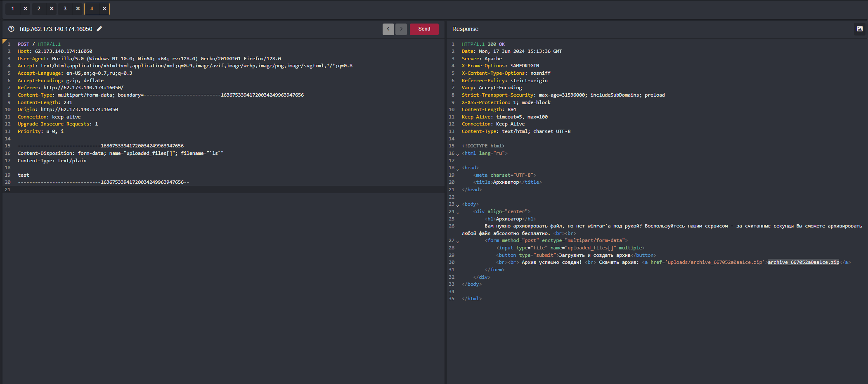The height and width of the screenshot is (384, 868).
Task: Close replay tab 3
Action: coord(78,9)
